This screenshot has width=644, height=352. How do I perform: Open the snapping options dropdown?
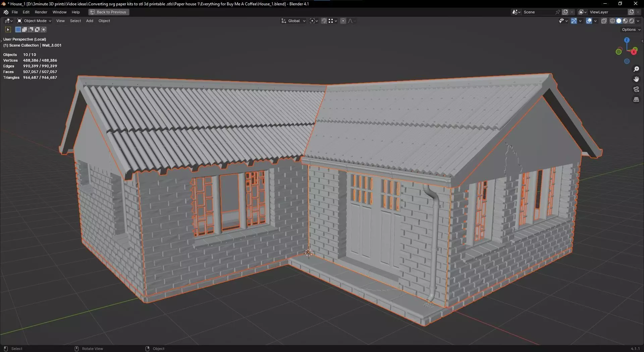(333, 21)
